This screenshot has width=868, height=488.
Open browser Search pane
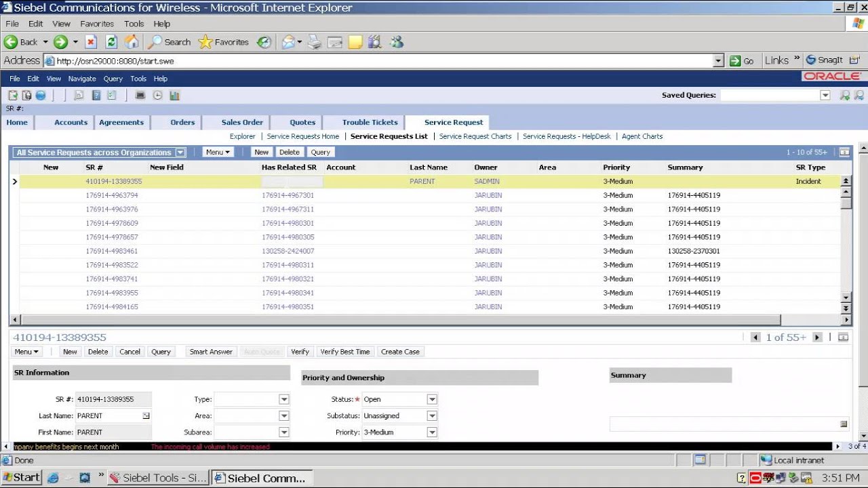170,42
